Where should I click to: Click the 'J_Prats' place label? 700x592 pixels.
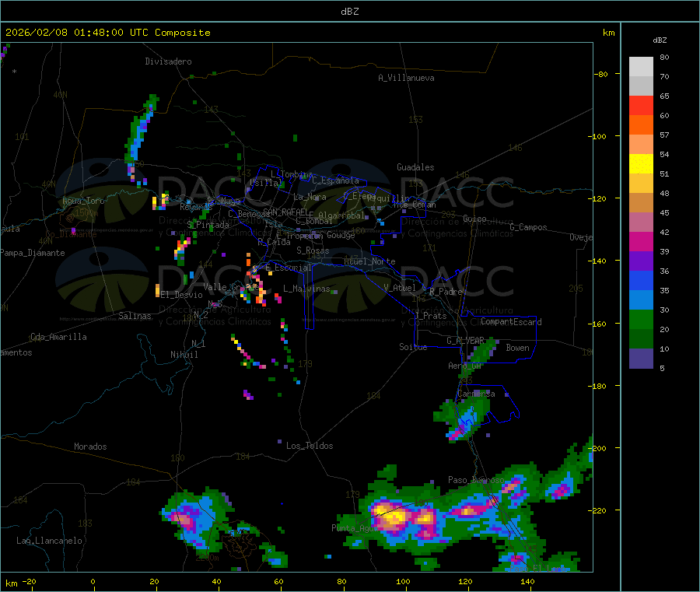click(431, 316)
